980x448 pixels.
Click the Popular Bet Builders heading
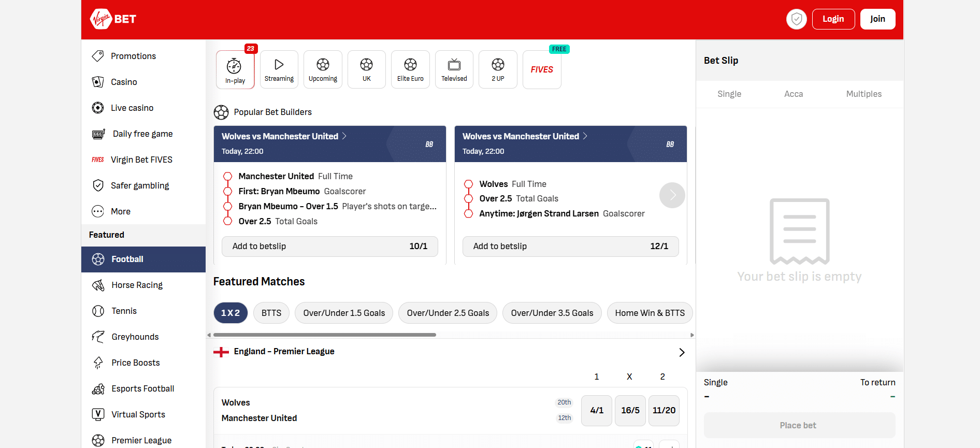pos(272,112)
